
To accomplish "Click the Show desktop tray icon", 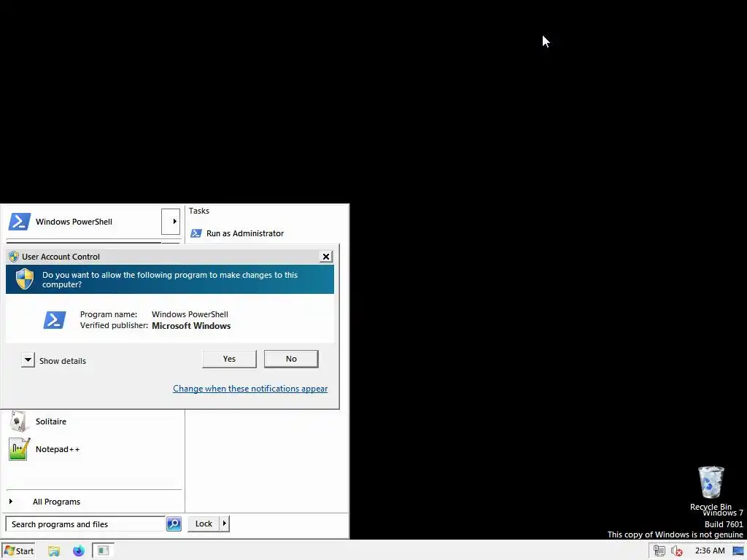I will coord(738,551).
